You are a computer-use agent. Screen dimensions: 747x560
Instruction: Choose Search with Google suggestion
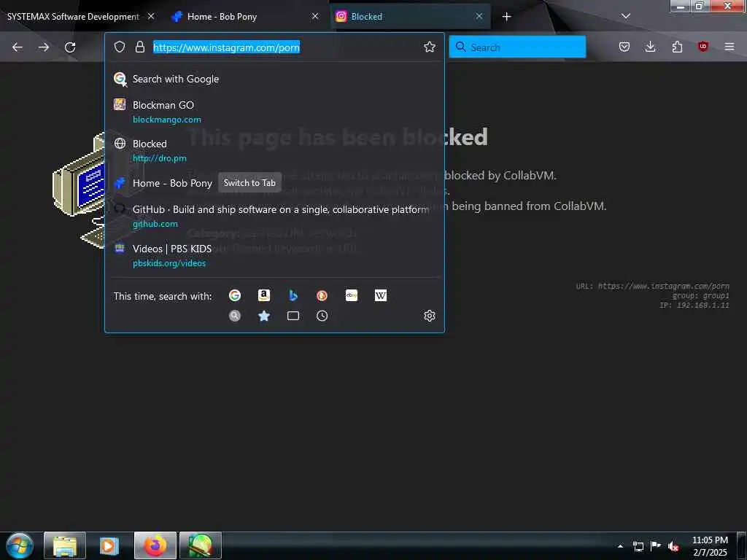click(274, 79)
